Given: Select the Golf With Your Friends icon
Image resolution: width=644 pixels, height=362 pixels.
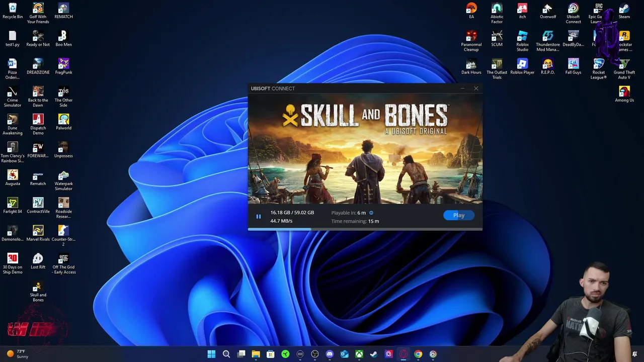Looking at the screenshot, I should point(38,14).
